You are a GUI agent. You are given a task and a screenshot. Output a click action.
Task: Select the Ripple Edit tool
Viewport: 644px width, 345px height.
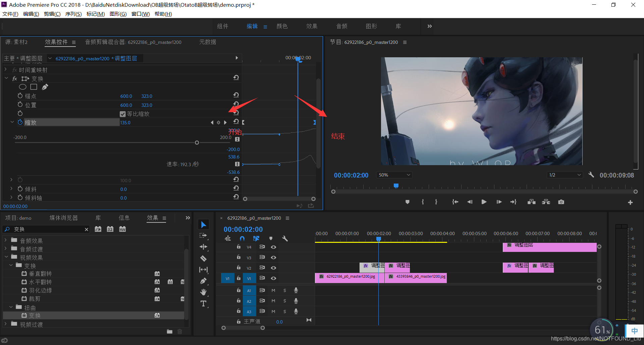(203, 247)
